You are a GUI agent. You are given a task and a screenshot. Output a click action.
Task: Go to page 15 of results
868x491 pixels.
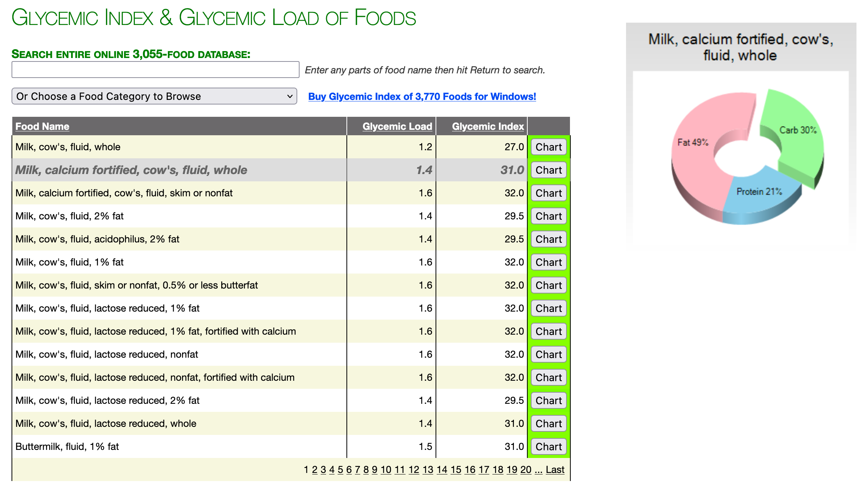pos(456,469)
